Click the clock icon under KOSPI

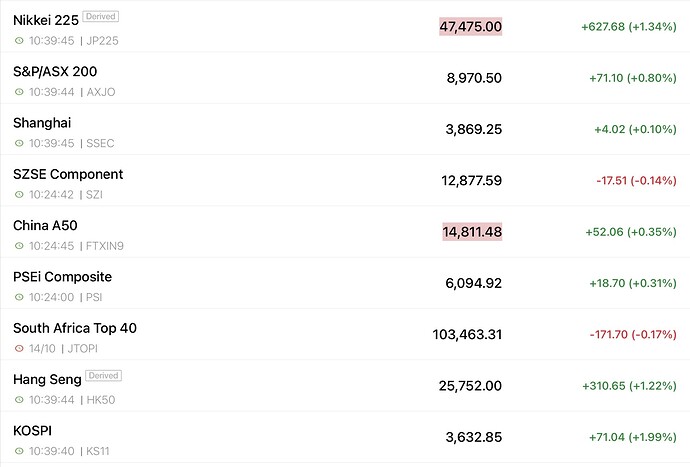pyautogui.click(x=19, y=451)
